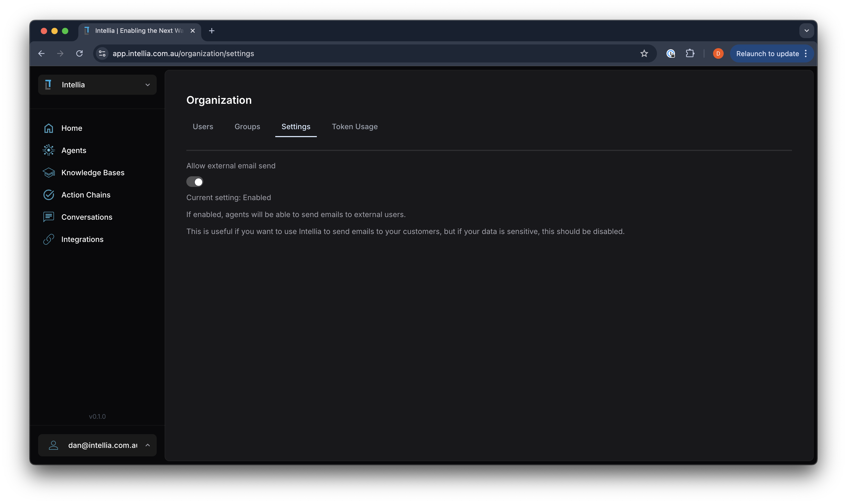
Task: View site information icon in address bar
Action: click(x=102, y=53)
